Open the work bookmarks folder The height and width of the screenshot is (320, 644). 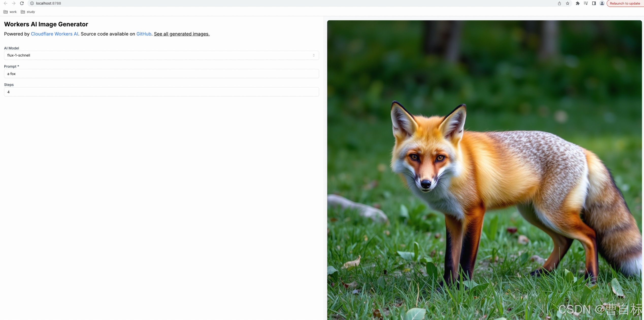click(10, 12)
